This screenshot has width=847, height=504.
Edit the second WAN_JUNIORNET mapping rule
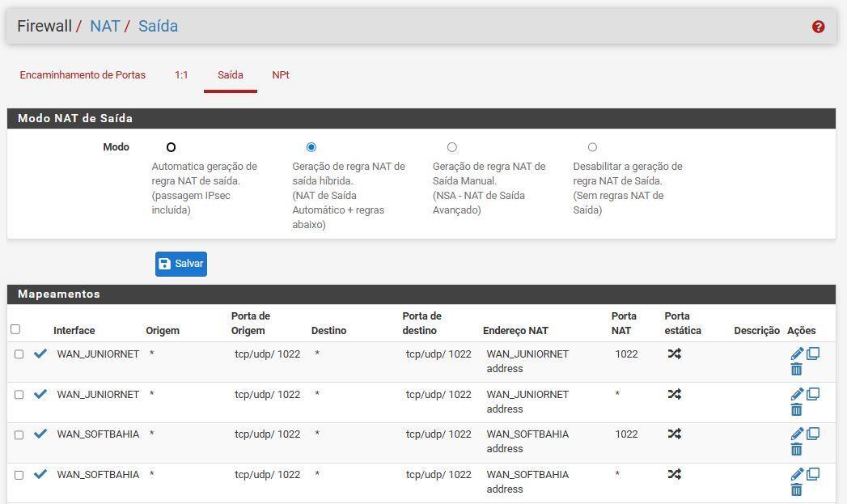pyautogui.click(x=797, y=394)
